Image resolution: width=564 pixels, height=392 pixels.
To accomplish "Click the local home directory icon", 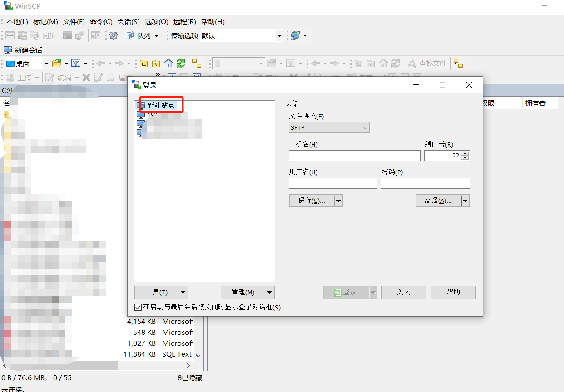I will [168, 63].
